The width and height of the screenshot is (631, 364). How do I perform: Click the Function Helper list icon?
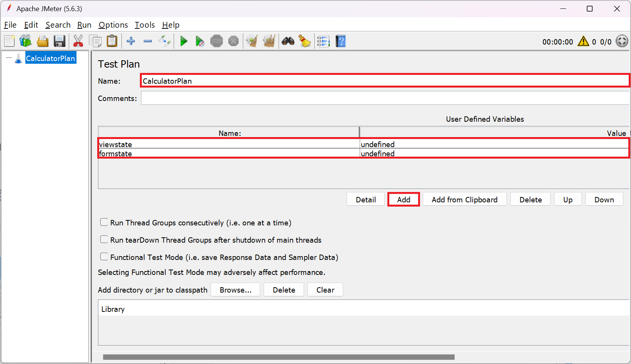click(324, 41)
